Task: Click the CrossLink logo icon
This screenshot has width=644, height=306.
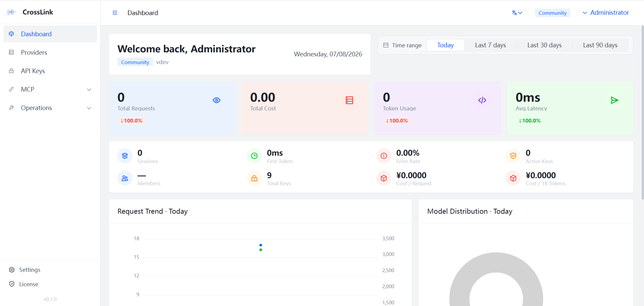Action: (x=11, y=12)
